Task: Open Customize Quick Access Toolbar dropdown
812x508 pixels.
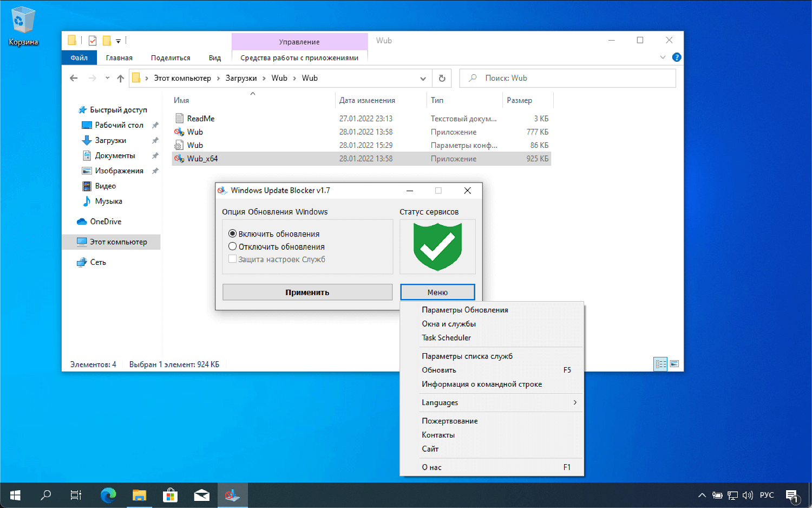Action: click(x=118, y=41)
